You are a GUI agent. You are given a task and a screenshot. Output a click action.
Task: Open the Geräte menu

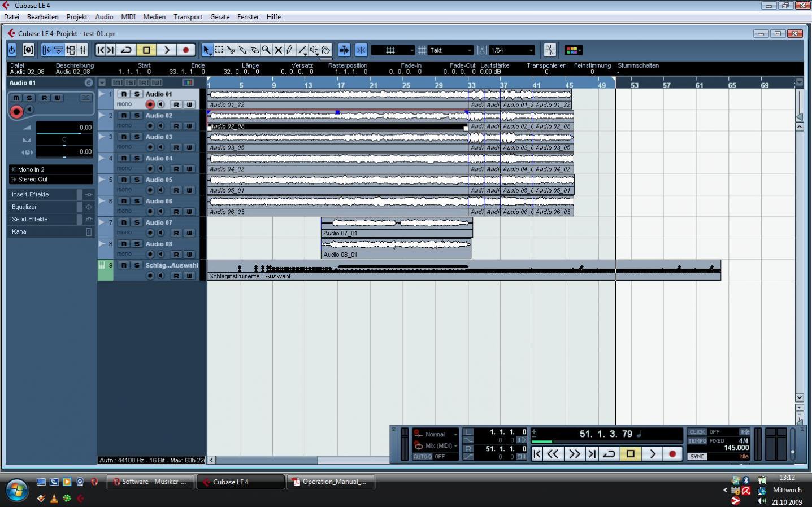(220, 17)
